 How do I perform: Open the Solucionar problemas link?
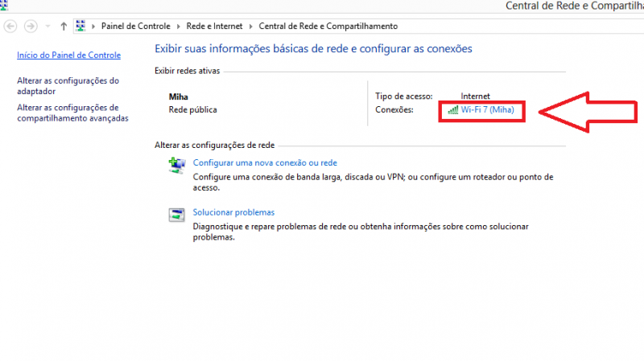pos(233,212)
